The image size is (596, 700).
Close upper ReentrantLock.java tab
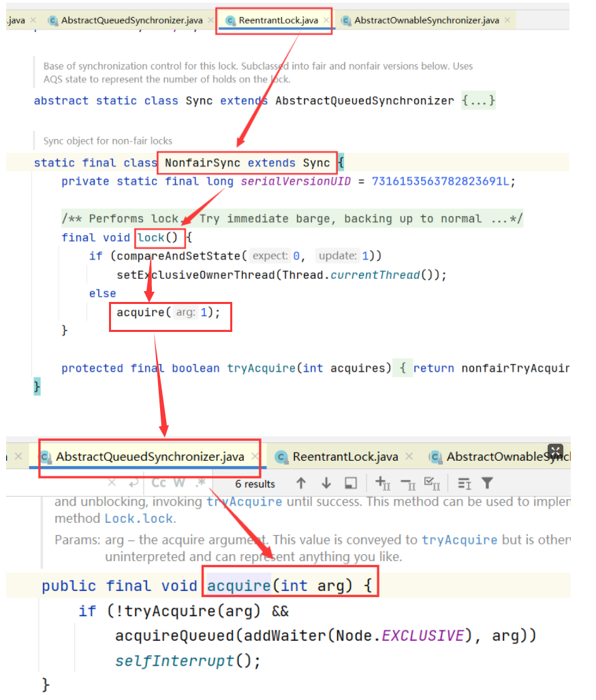(326, 20)
